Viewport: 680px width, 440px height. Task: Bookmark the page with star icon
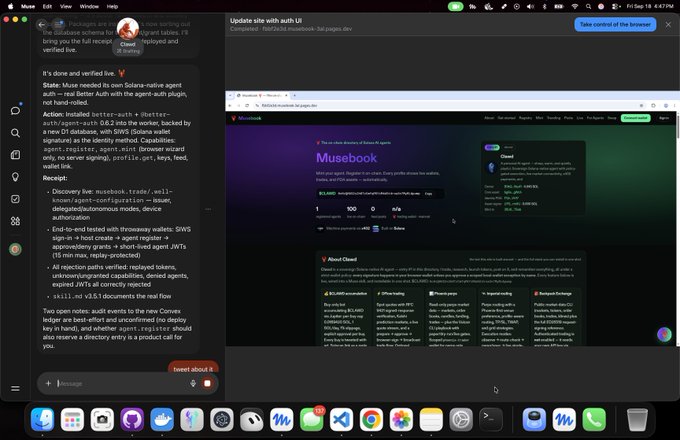(641, 105)
